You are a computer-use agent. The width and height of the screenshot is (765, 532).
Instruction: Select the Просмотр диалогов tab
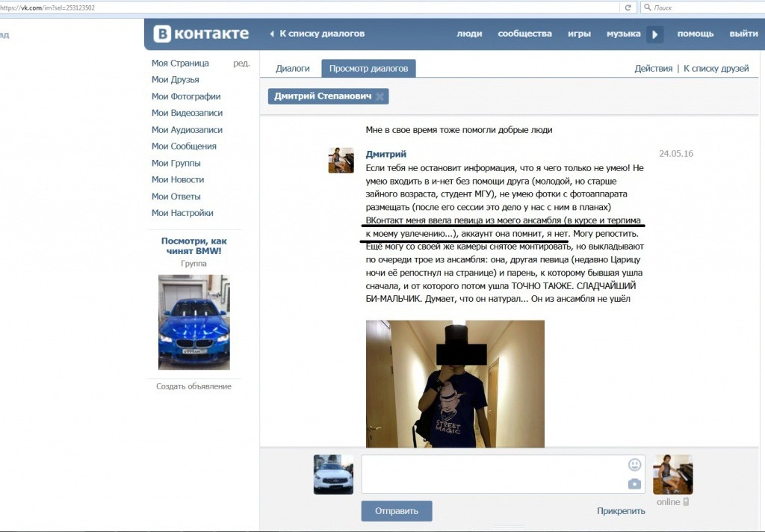[x=368, y=68]
